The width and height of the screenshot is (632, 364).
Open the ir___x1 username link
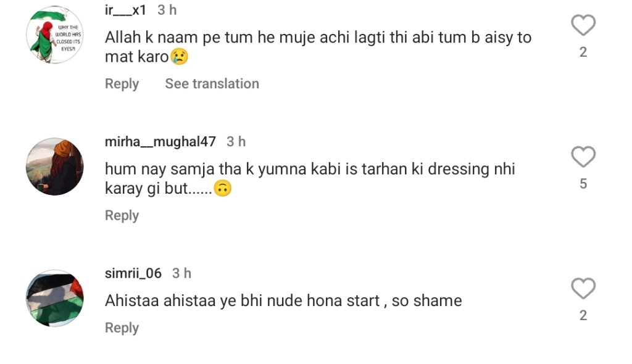tap(126, 10)
